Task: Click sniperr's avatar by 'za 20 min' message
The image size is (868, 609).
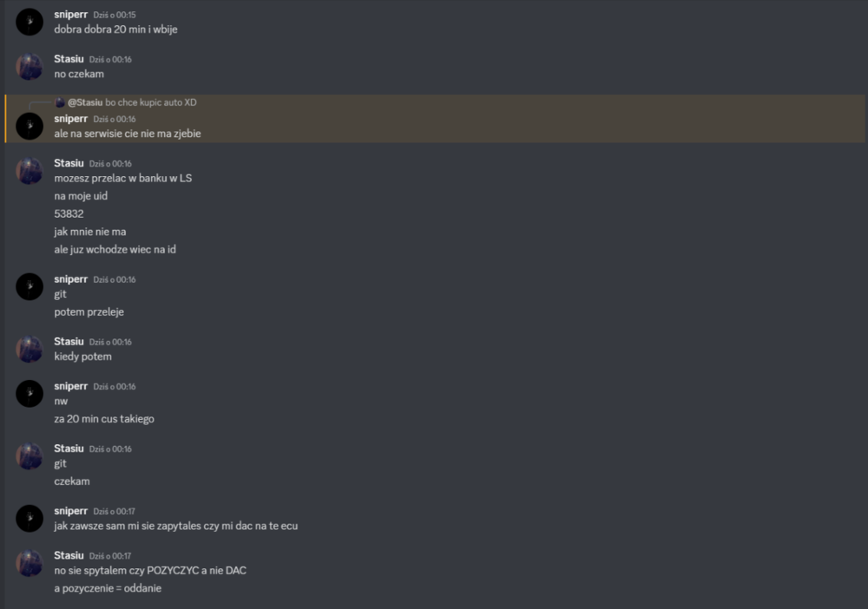Action: [30, 393]
